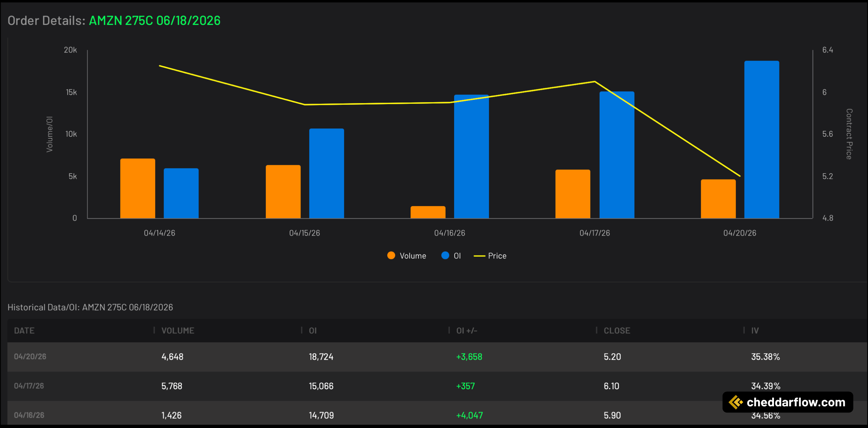868x428 pixels.
Task: Click close price 5.90
Action: [612, 415]
